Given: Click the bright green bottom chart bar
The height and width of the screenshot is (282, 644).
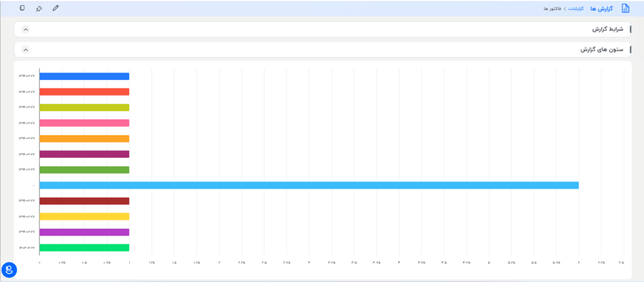Looking at the screenshot, I should [84, 248].
